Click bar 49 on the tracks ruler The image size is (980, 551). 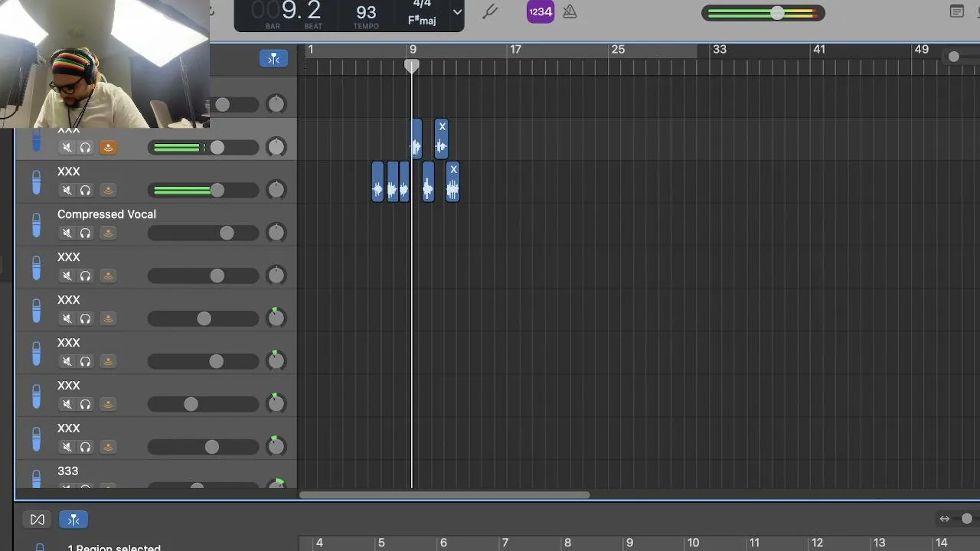click(x=922, y=50)
